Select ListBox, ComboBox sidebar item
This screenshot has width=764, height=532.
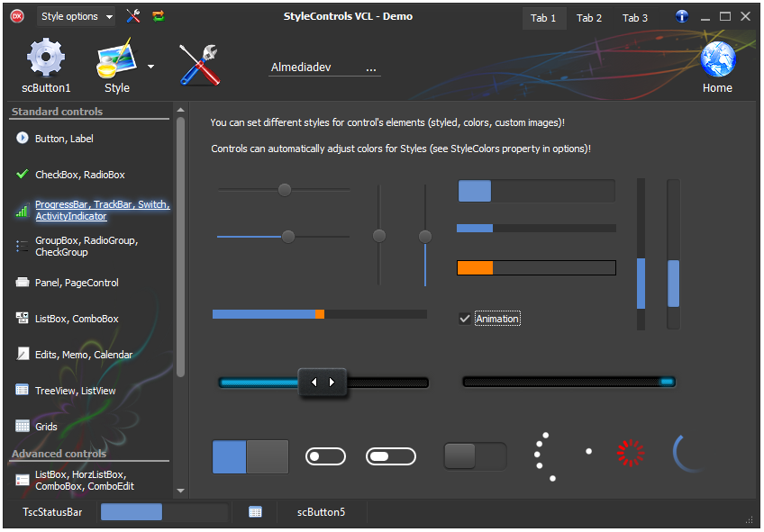coord(77,319)
